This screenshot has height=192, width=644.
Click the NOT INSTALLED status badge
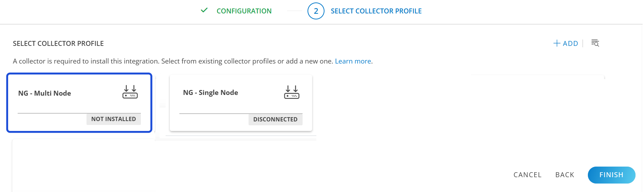click(113, 119)
